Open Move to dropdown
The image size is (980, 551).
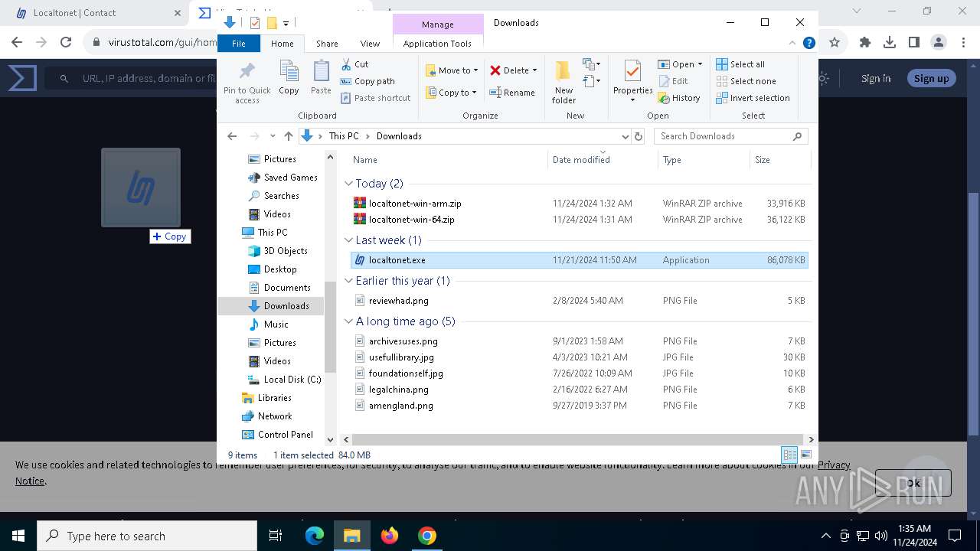452,70
